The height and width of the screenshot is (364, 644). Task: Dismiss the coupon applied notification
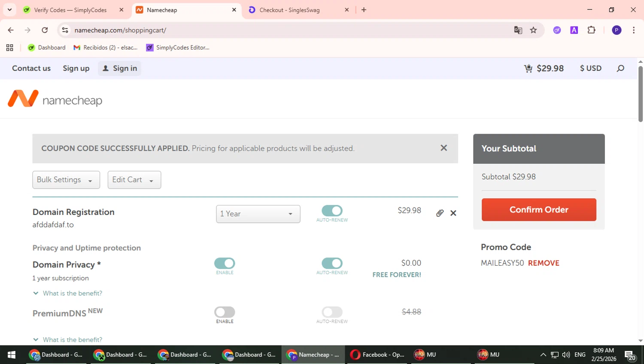coord(444,148)
